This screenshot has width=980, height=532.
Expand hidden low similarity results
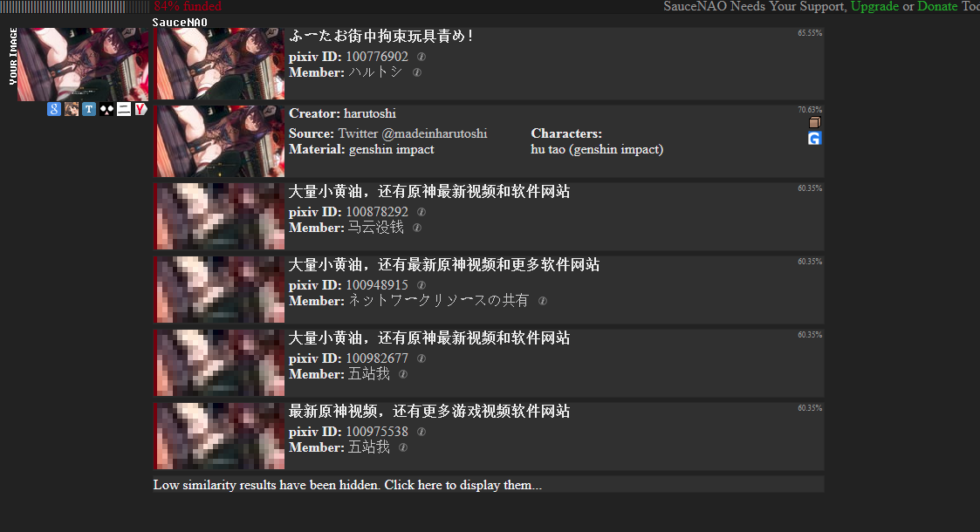347,485
